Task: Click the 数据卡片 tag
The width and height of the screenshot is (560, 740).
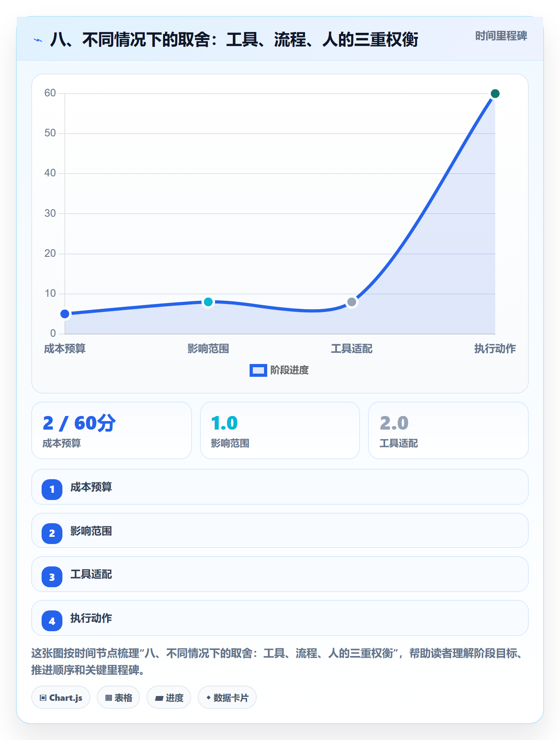Action: [x=227, y=698]
